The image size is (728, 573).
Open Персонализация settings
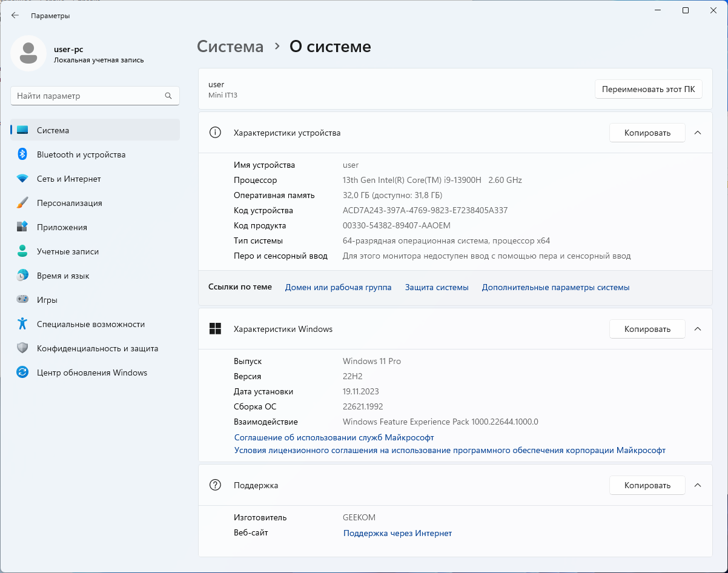click(95, 203)
